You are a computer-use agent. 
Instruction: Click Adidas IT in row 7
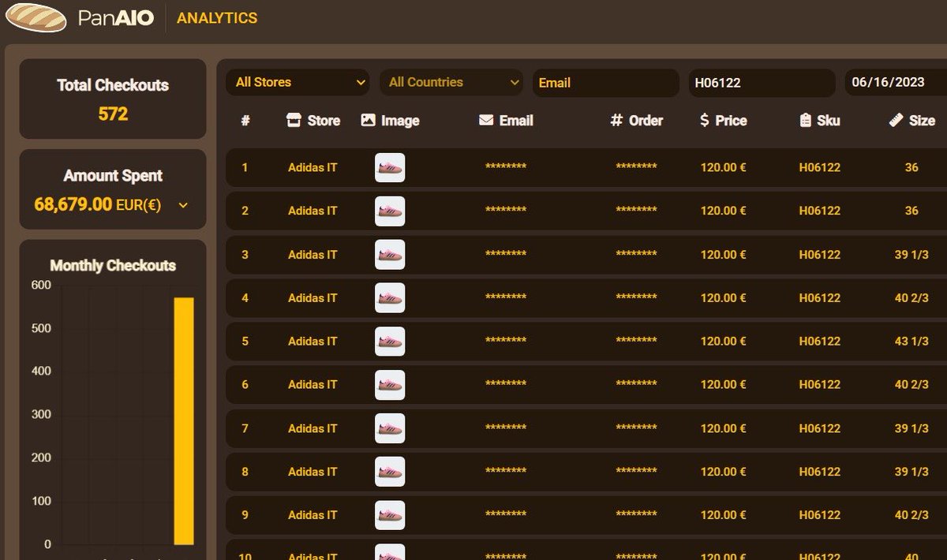click(x=313, y=428)
